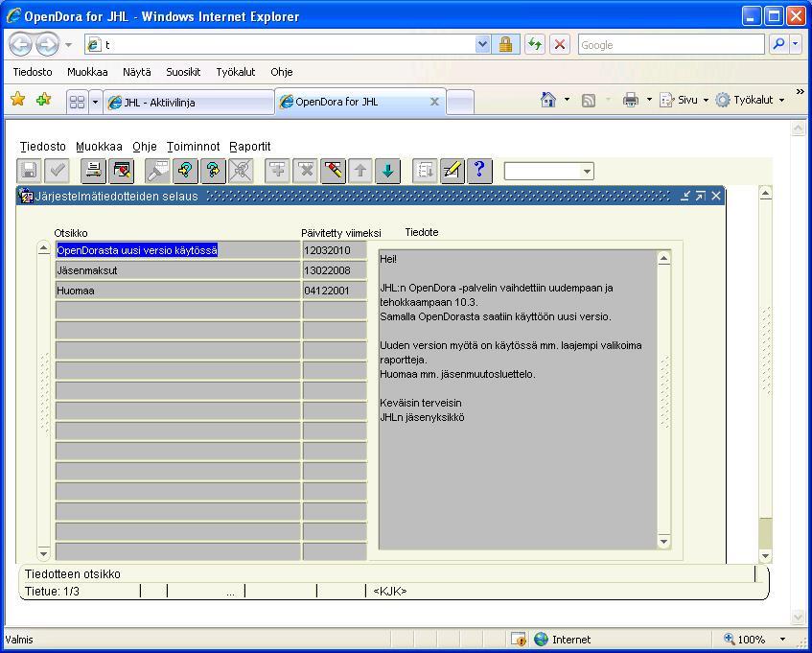Open the Toiminnot menu
Image resolution: width=812 pixels, height=653 pixels.
tap(193, 147)
